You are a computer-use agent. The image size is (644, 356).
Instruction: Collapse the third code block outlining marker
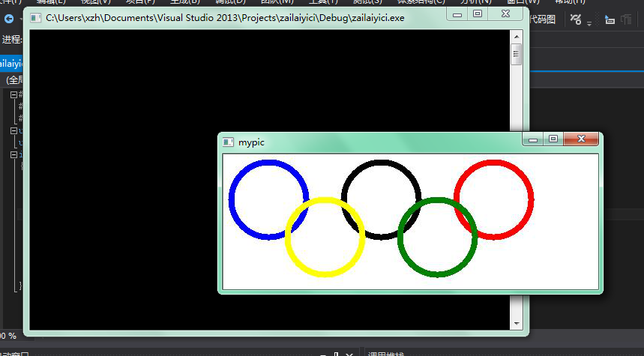[13, 155]
